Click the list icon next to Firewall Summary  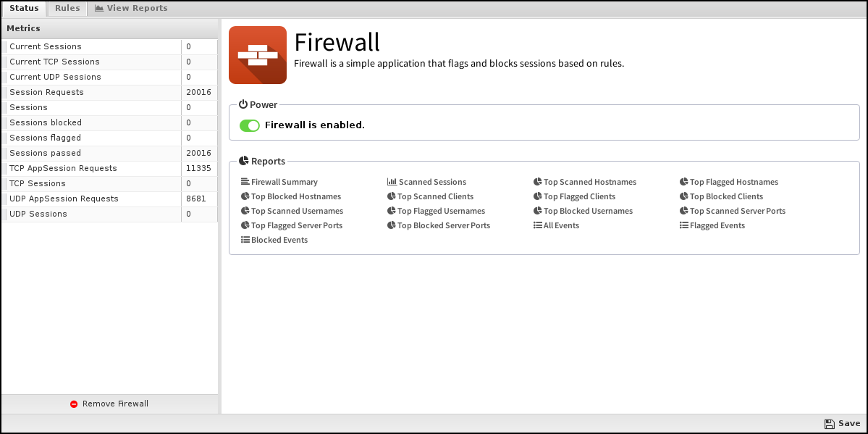click(x=245, y=182)
